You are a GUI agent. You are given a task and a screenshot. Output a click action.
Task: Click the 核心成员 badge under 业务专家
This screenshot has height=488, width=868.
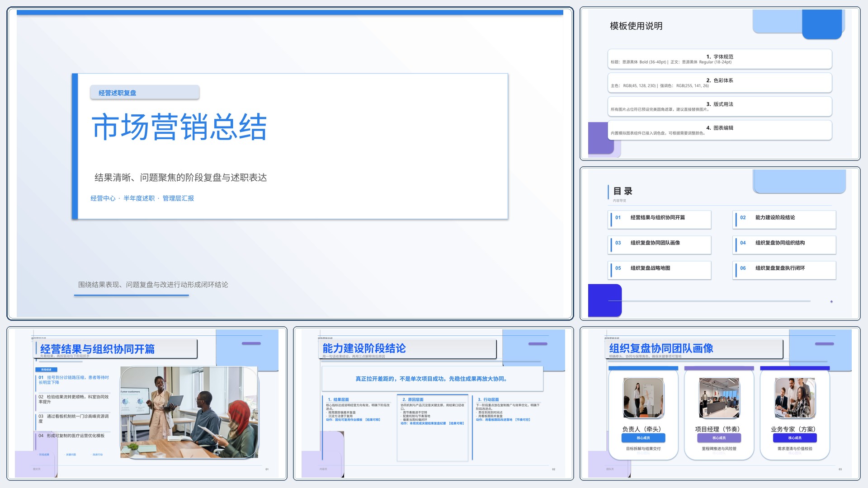click(795, 438)
